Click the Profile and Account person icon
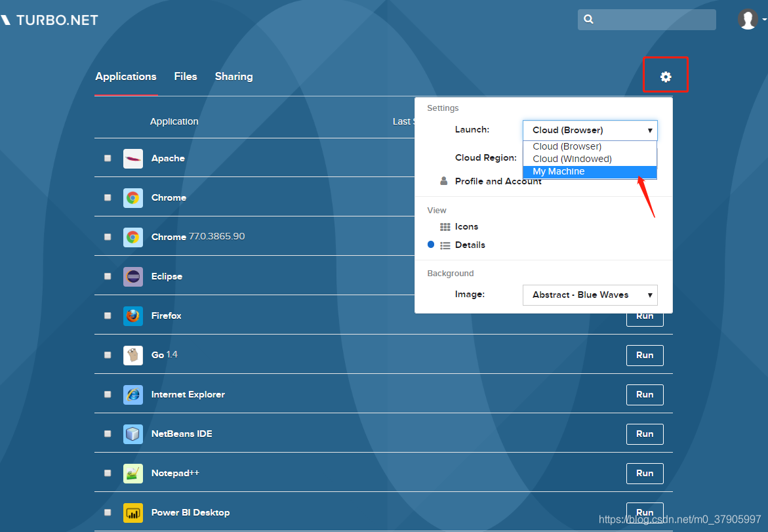Viewport: 768px width, 532px height. (444, 181)
